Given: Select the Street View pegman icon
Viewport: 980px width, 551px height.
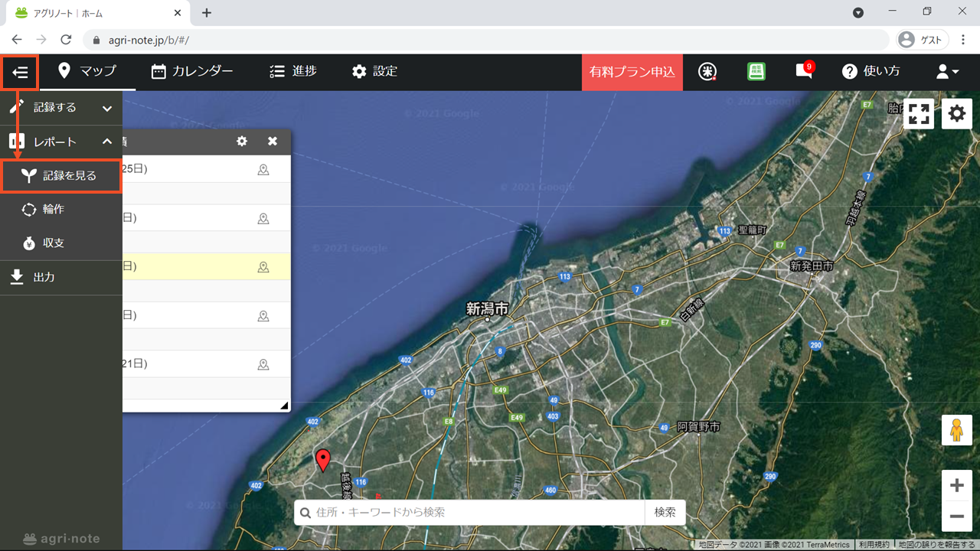Looking at the screenshot, I should 956,430.
